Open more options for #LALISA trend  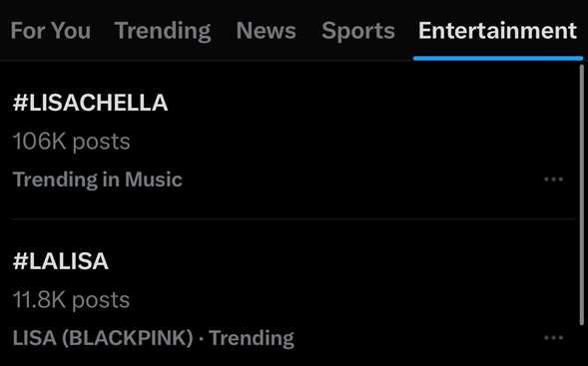coord(553,338)
